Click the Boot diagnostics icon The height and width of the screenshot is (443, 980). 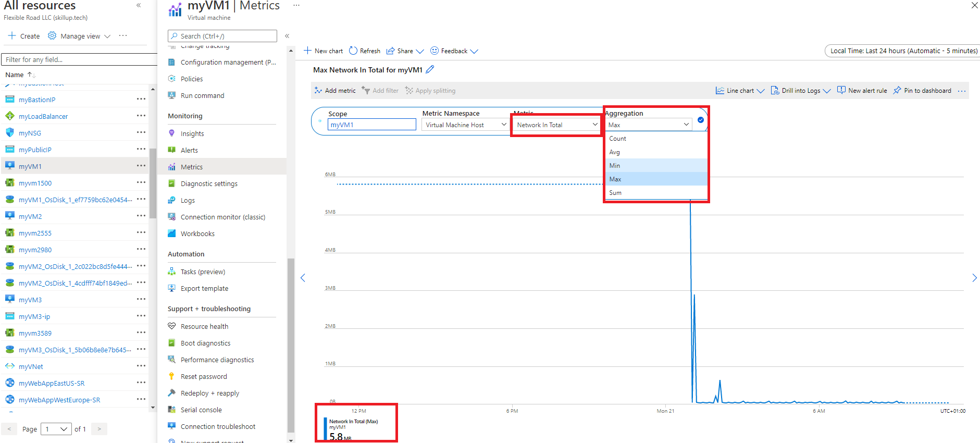pyautogui.click(x=172, y=343)
